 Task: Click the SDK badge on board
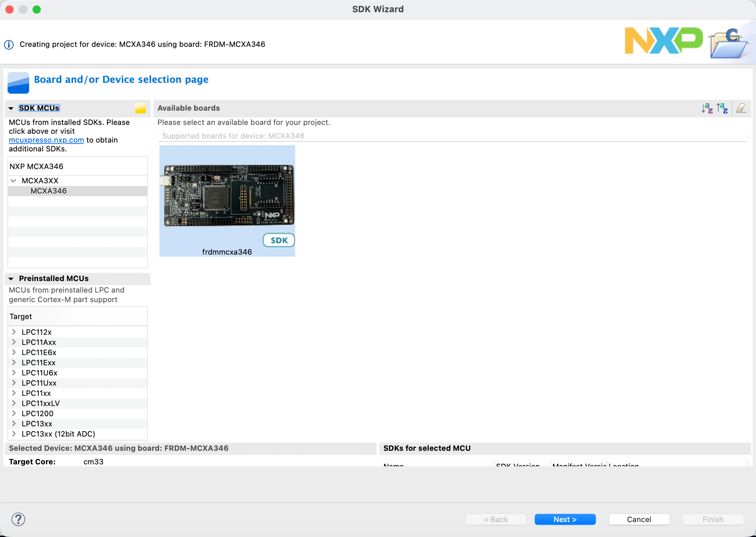pos(279,240)
